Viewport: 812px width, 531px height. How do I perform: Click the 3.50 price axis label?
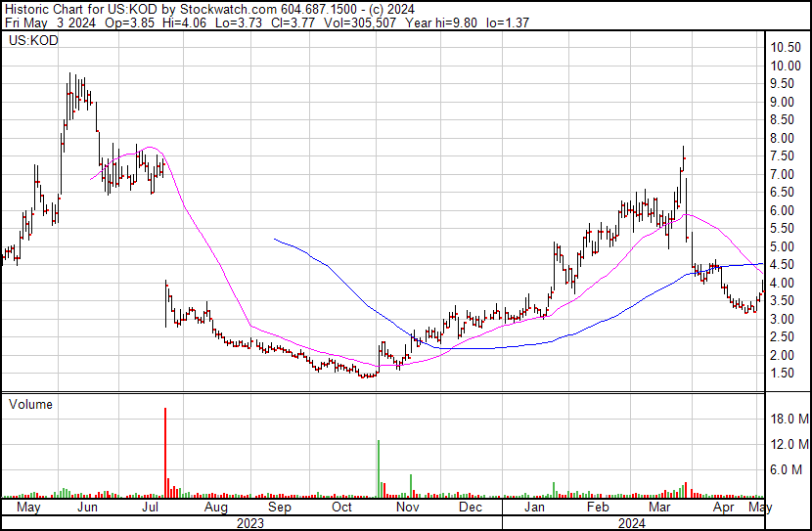pos(782,300)
